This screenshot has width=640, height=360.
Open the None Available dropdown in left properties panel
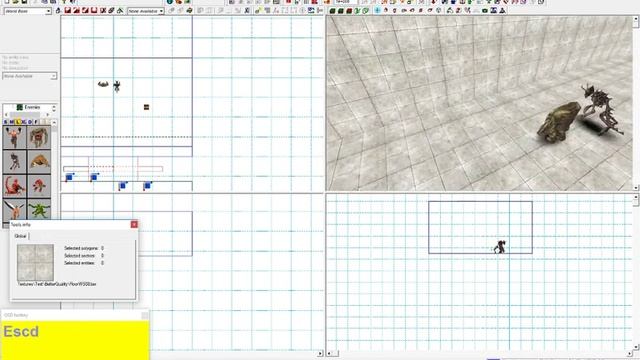(30, 76)
